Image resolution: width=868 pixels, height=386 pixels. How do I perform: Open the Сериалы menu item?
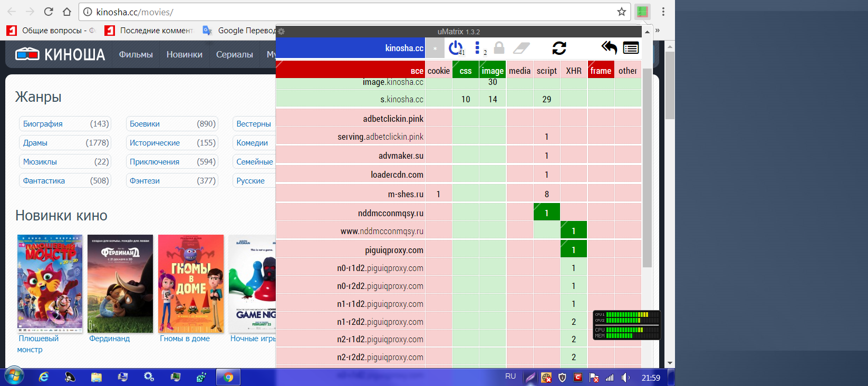[x=235, y=54]
